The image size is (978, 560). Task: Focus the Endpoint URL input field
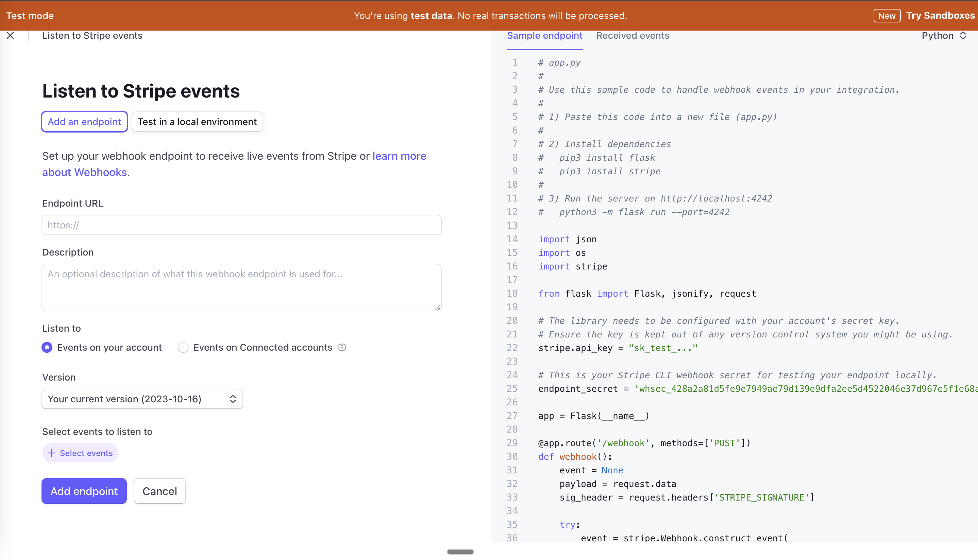click(241, 225)
